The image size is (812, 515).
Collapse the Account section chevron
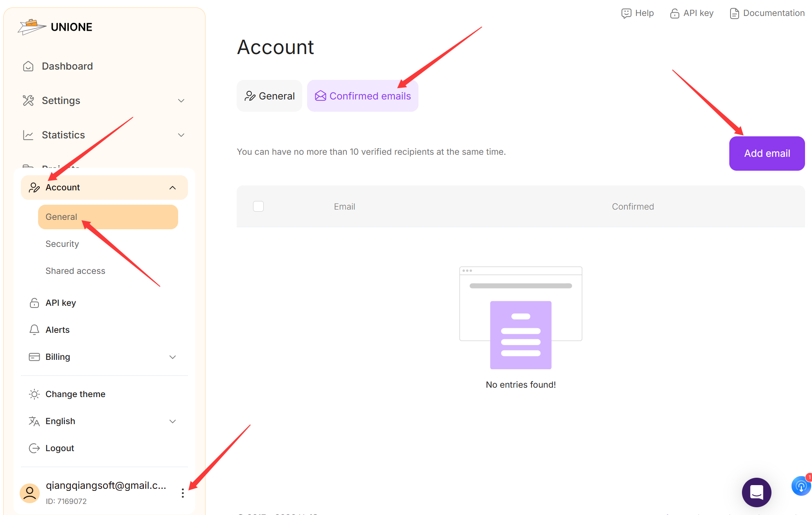(173, 187)
